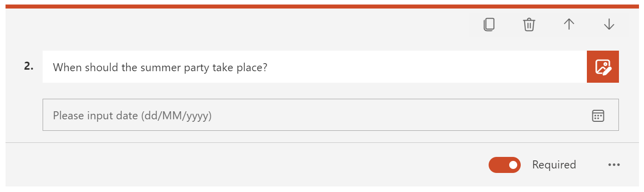
Task: Open more settings via the three dots
Action: click(x=614, y=165)
